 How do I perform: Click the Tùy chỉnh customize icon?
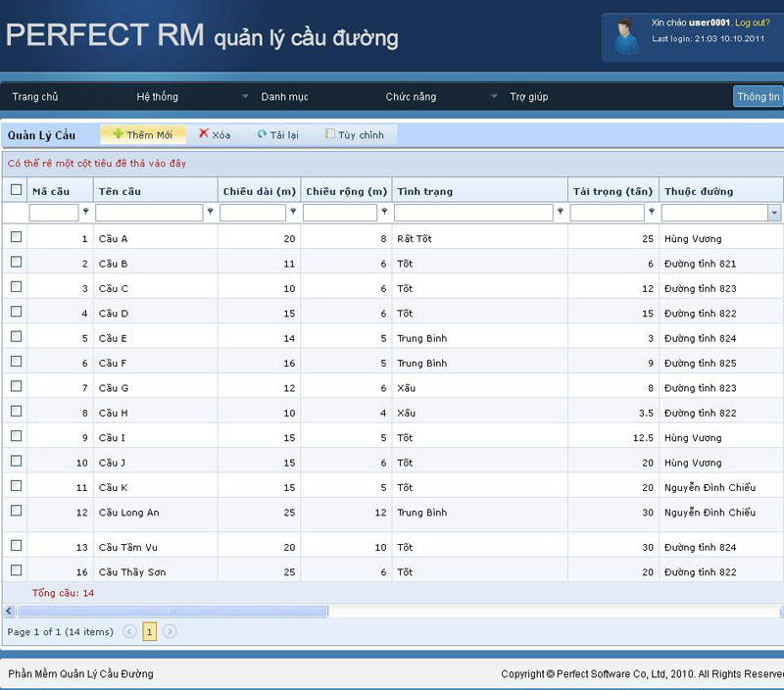pos(330,134)
